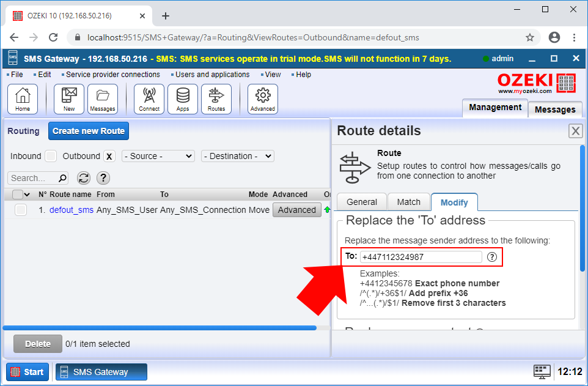Click the search magnifier icon

[62, 178]
